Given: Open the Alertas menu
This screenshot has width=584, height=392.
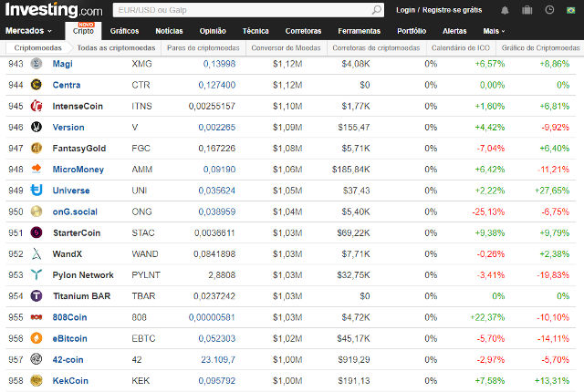Looking at the screenshot, I should [454, 31].
